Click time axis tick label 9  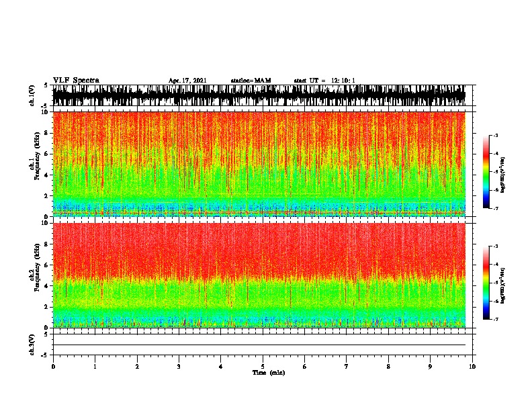click(x=430, y=367)
